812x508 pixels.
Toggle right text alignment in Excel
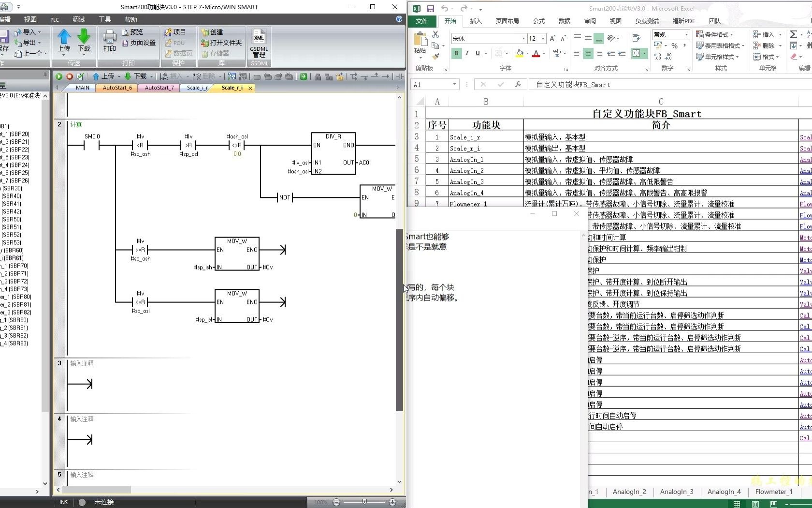click(x=599, y=53)
